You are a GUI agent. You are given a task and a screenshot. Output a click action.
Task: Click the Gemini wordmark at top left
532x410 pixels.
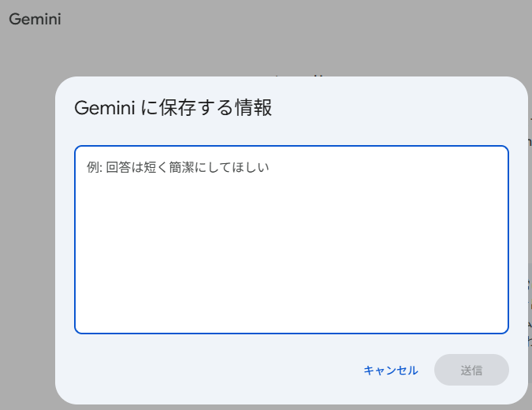pos(35,19)
